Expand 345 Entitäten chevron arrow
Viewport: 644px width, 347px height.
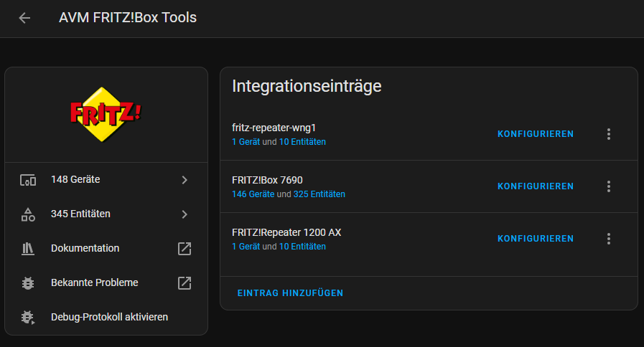tap(185, 214)
